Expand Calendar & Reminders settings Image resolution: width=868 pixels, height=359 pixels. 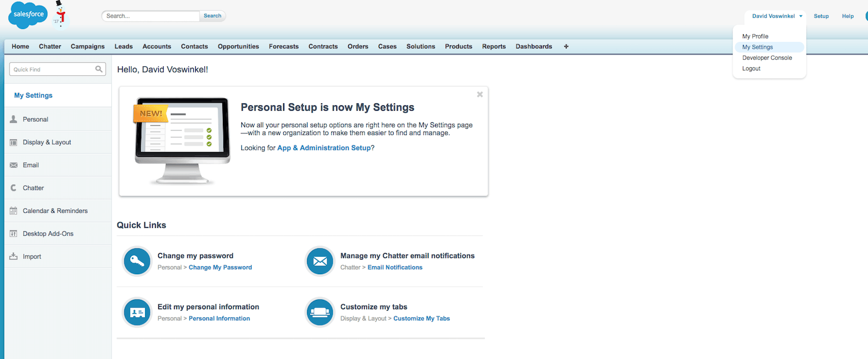click(x=55, y=211)
